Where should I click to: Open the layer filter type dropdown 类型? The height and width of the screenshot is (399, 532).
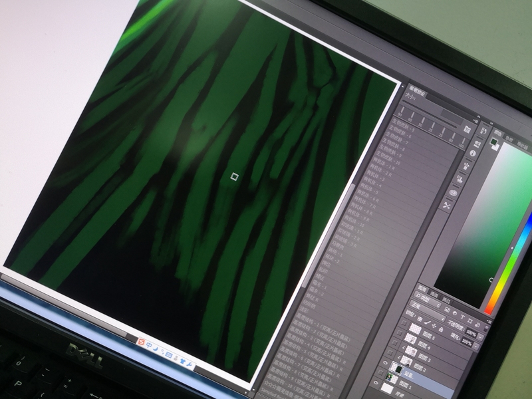click(426, 299)
